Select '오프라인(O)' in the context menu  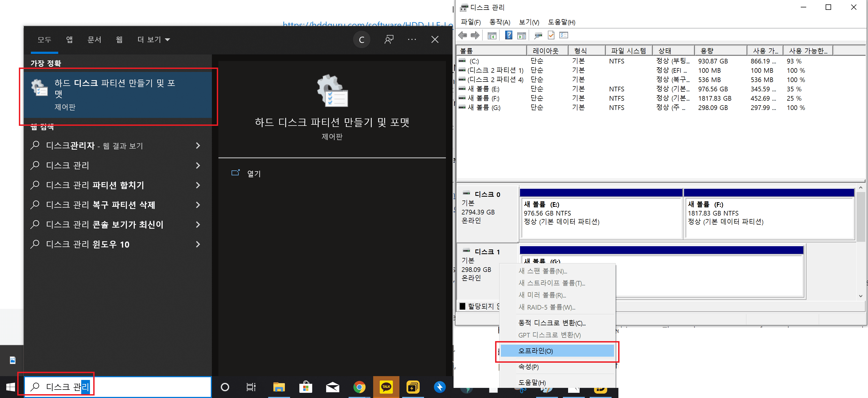[x=557, y=351]
